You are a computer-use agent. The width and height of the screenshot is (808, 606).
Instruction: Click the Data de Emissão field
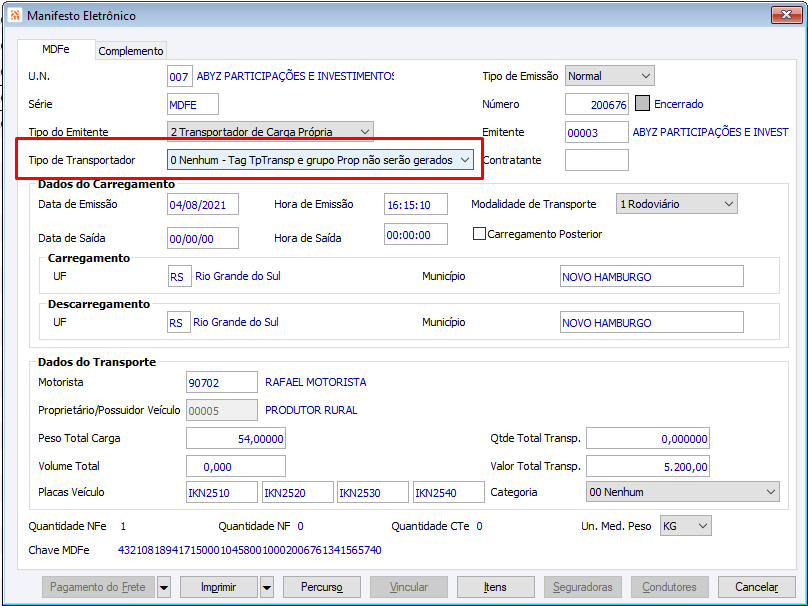pyautogui.click(x=203, y=204)
